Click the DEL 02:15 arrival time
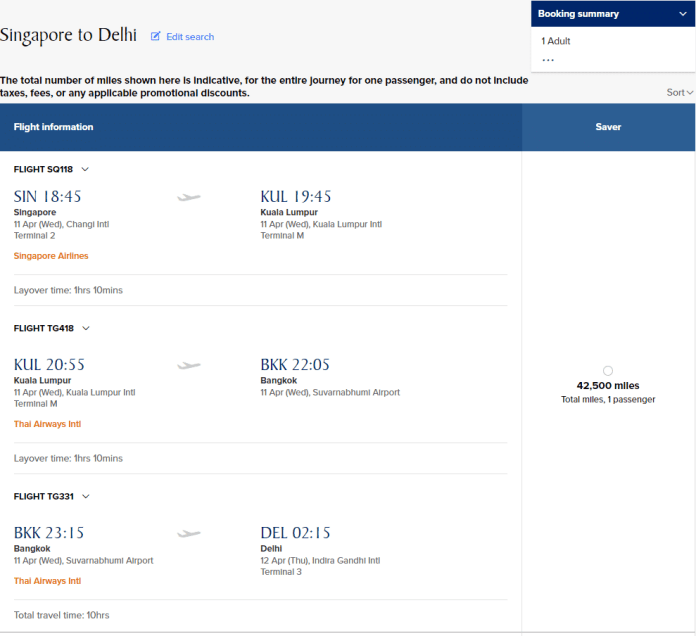 (x=296, y=533)
